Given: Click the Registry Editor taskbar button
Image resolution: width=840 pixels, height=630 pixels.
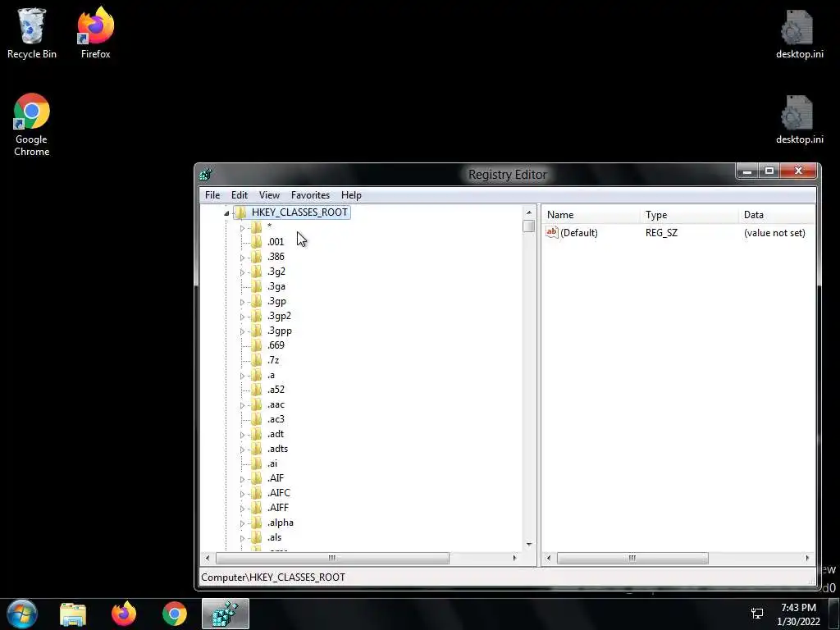Looking at the screenshot, I should 225,614.
